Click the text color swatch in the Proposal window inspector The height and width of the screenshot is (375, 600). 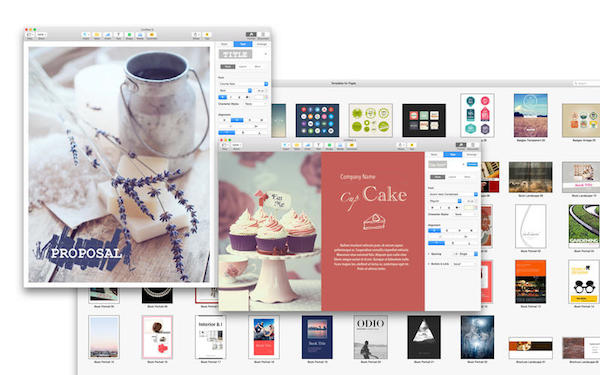tap(259, 97)
